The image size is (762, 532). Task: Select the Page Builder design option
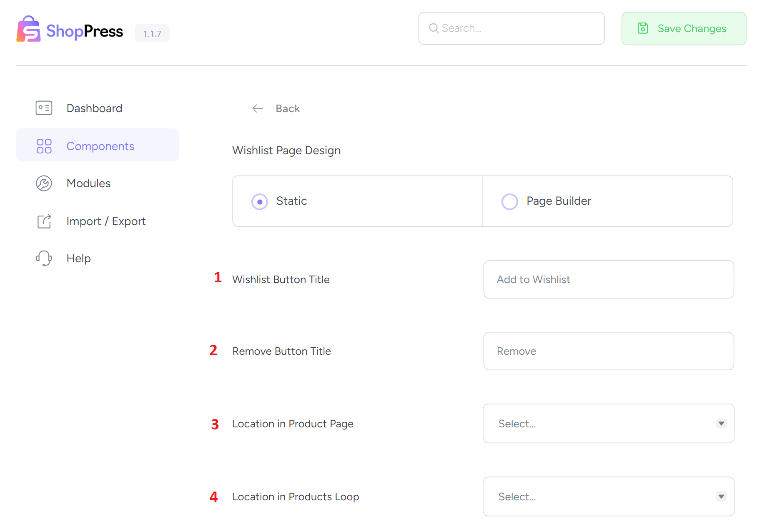tap(509, 201)
